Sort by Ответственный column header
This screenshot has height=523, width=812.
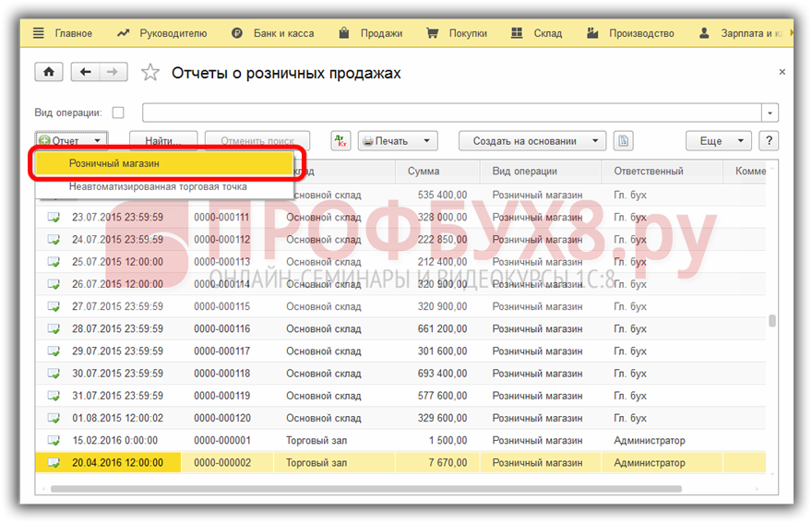pos(662,171)
